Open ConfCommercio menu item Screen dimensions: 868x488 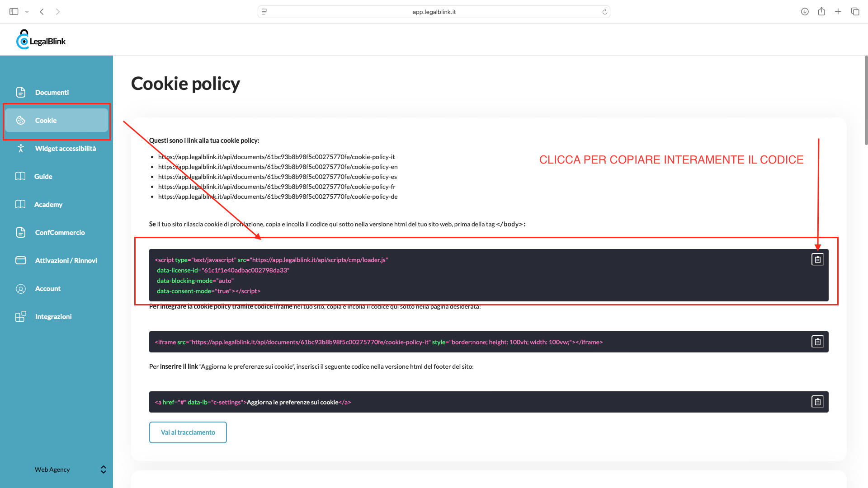pyautogui.click(x=57, y=232)
